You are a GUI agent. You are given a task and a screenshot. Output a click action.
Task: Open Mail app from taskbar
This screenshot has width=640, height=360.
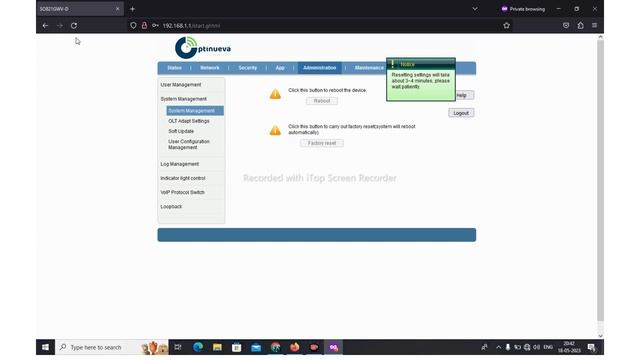click(256, 347)
